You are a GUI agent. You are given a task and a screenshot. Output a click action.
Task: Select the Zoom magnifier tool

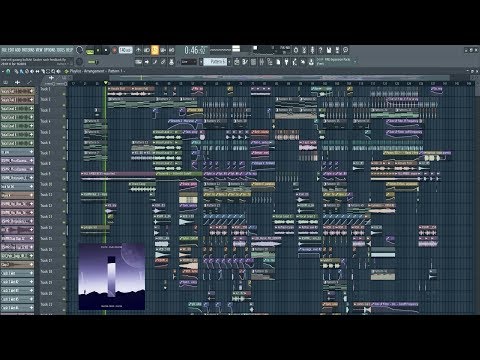[x=53, y=71]
